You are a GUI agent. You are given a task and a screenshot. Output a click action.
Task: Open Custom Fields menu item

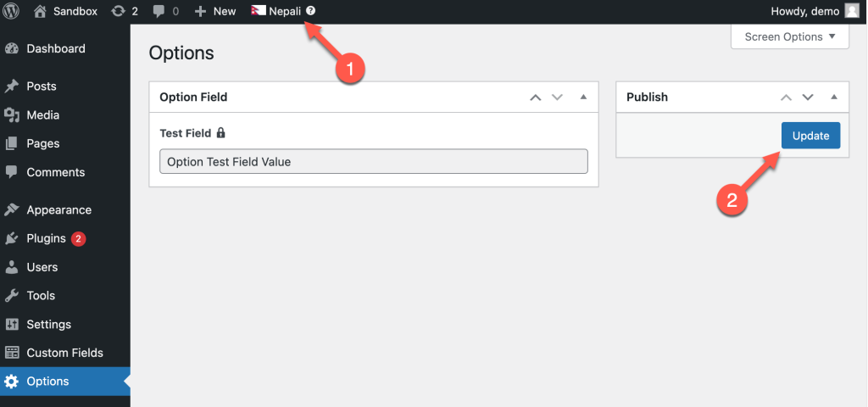point(64,353)
